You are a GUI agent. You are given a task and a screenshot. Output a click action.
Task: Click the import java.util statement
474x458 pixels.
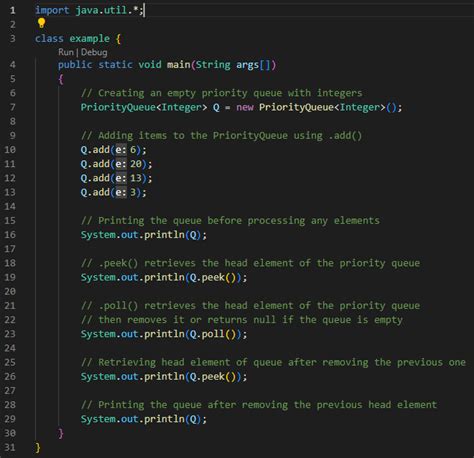pyautogui.click(x=89, y=10)
